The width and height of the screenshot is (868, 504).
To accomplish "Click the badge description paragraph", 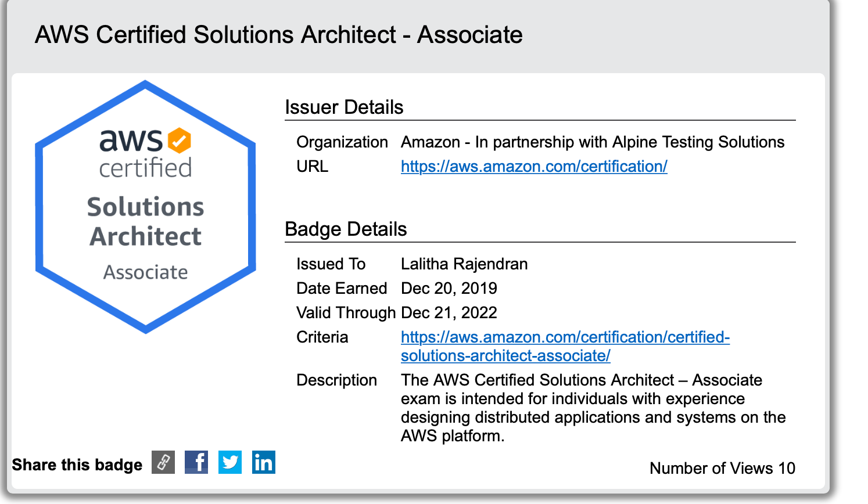I will 593,408.
